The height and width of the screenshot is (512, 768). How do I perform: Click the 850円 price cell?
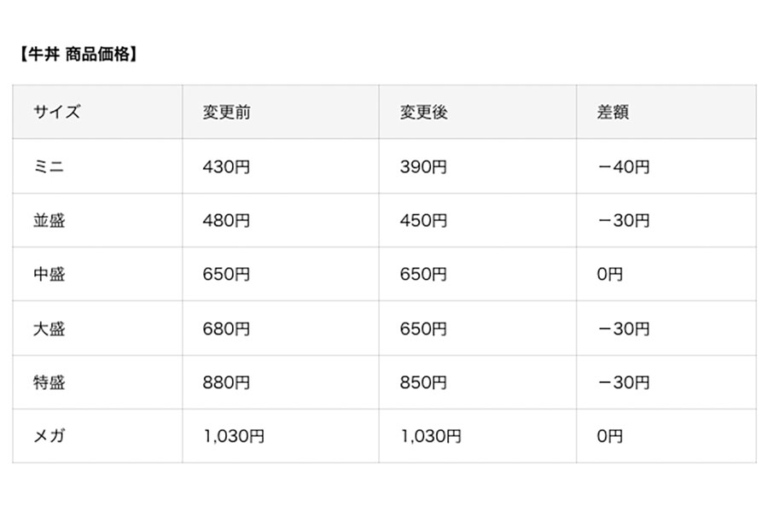(423, 382)
